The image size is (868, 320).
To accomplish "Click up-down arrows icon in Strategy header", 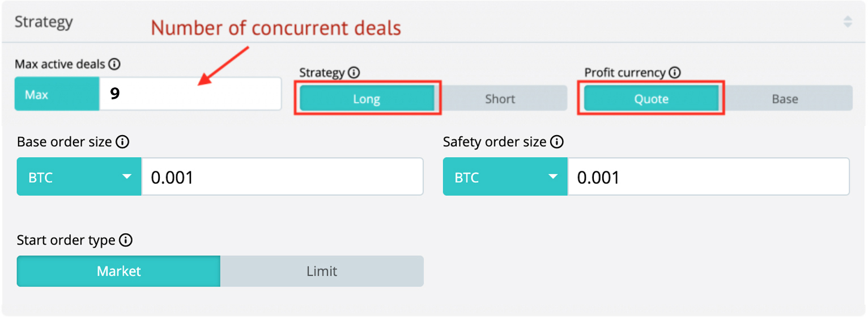I will (848, 22).
